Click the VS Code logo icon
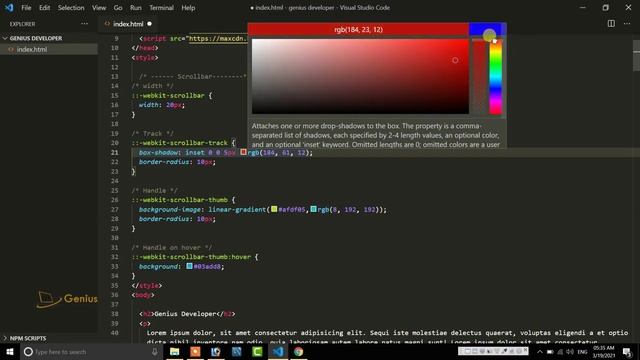 click(x=9, y=8)
